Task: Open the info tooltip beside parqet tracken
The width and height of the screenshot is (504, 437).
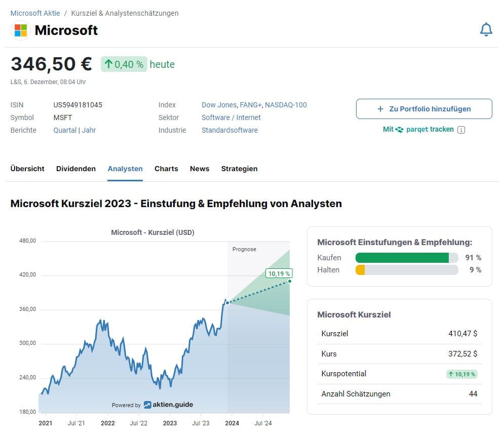Action: (x=460, y=130)
